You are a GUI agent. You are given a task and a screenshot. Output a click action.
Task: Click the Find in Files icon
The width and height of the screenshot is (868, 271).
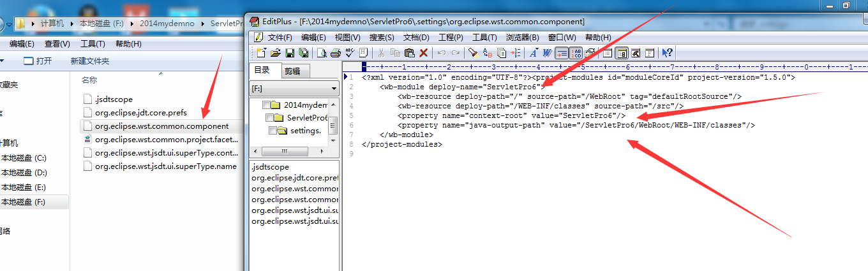click(x=502, y=52)
